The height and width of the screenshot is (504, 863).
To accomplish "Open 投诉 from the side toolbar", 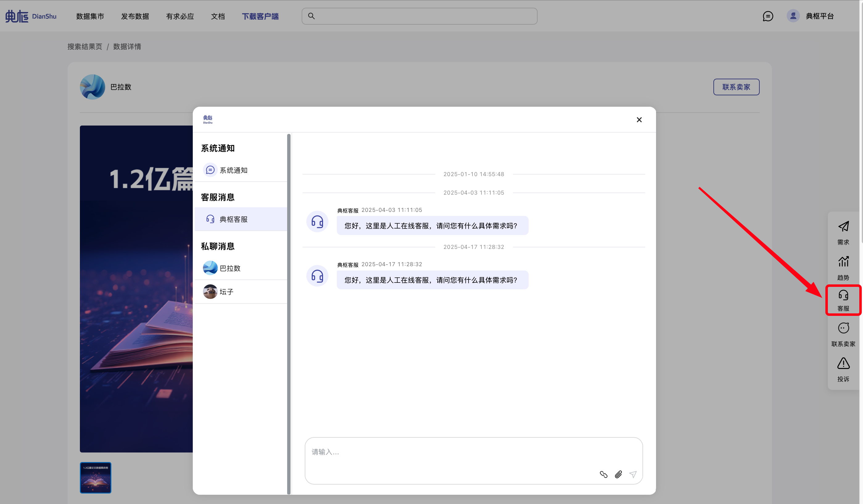I will (x=843, y=370).
